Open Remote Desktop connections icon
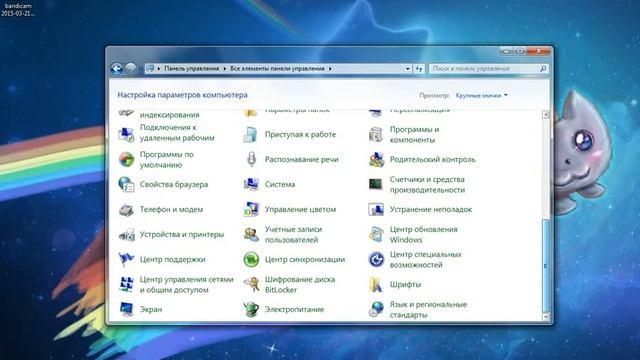The image size is (640, 360). pyautogui.click(x=126, y=134)
